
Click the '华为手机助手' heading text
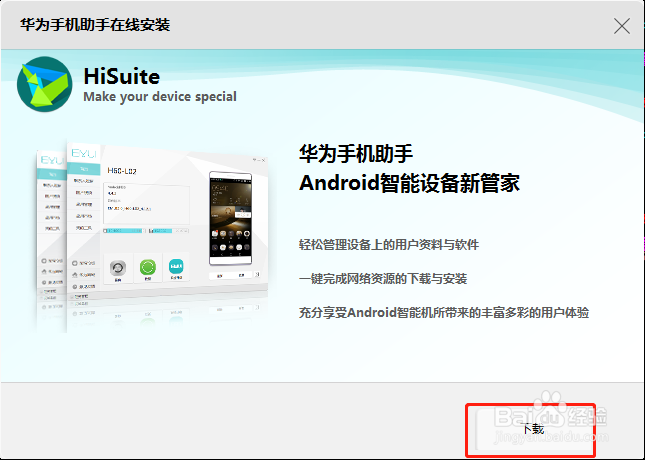coord(356,153)
